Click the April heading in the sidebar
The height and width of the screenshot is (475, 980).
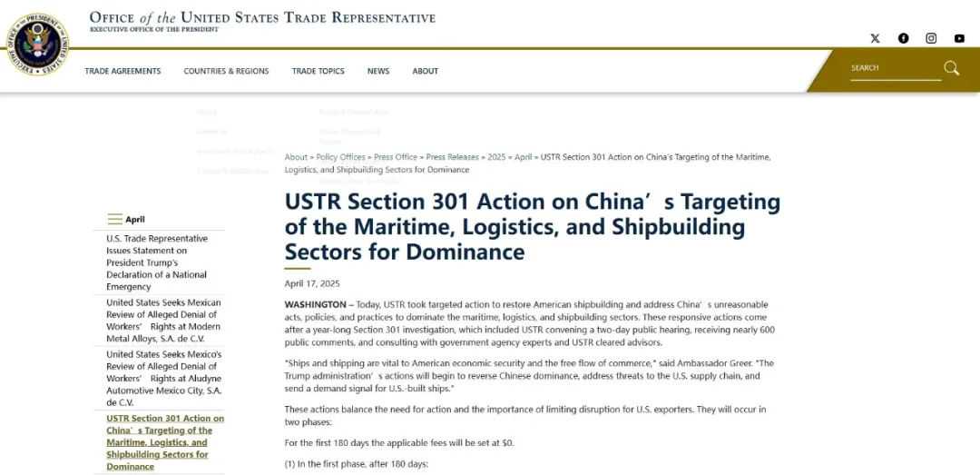click(x=135, y=220)
